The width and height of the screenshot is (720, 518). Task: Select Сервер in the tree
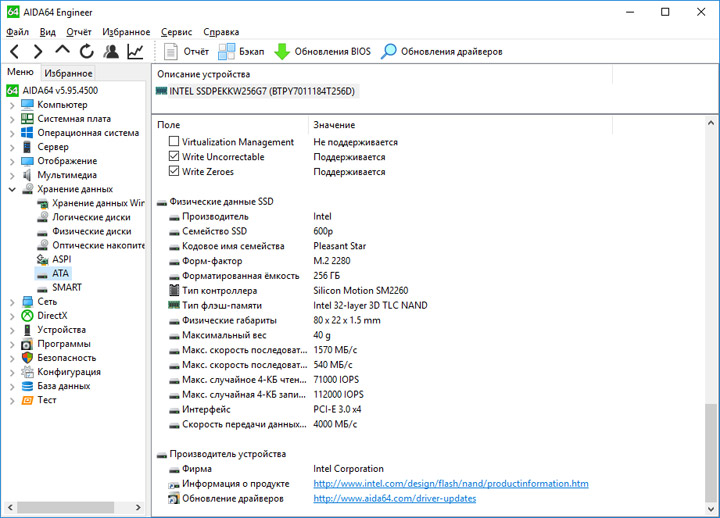53,147
